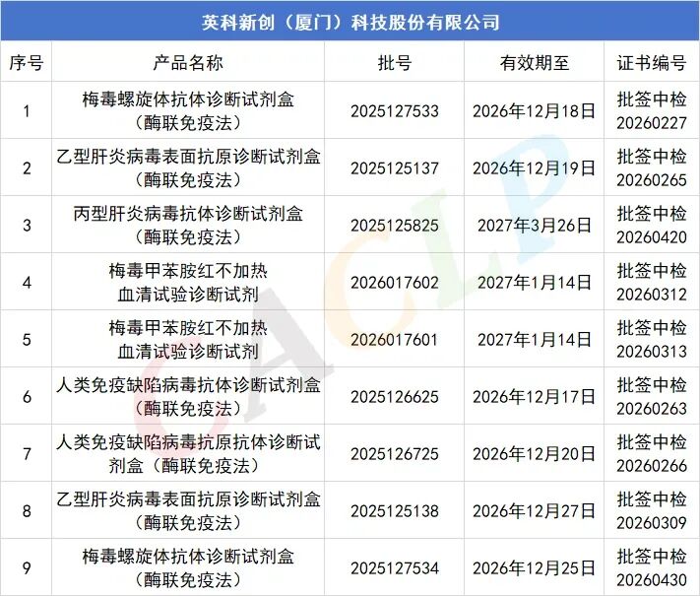This screenshot has width=700, height=596.
Task: Click certificate number 批签中检20260266
Action: pyautogui.click(x=652, y=454)
